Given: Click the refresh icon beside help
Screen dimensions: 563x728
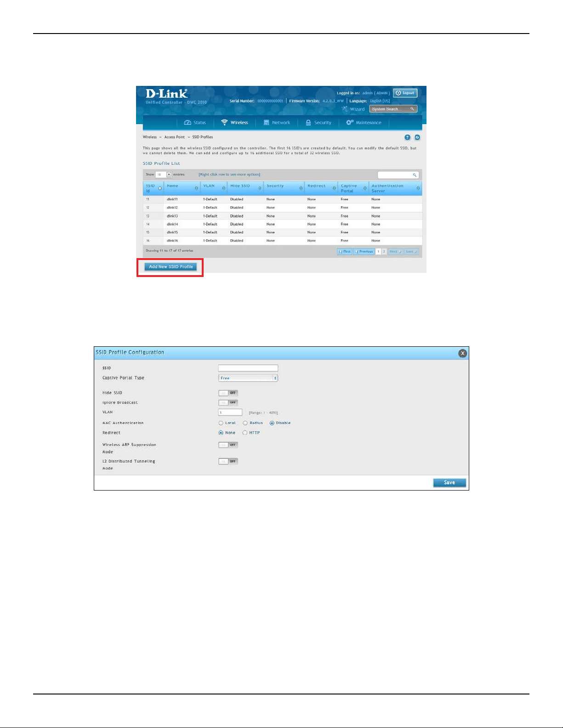Looking at the screenshot, I should pyautogui.click(x=417, y=137).
